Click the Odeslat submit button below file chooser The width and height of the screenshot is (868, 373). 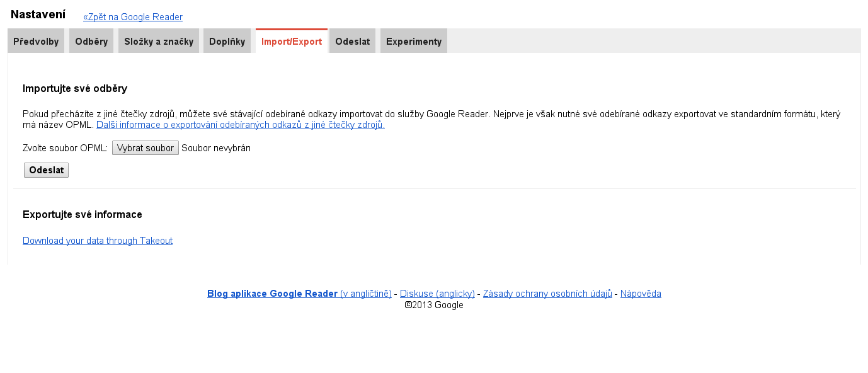click(x=46, y=170)
